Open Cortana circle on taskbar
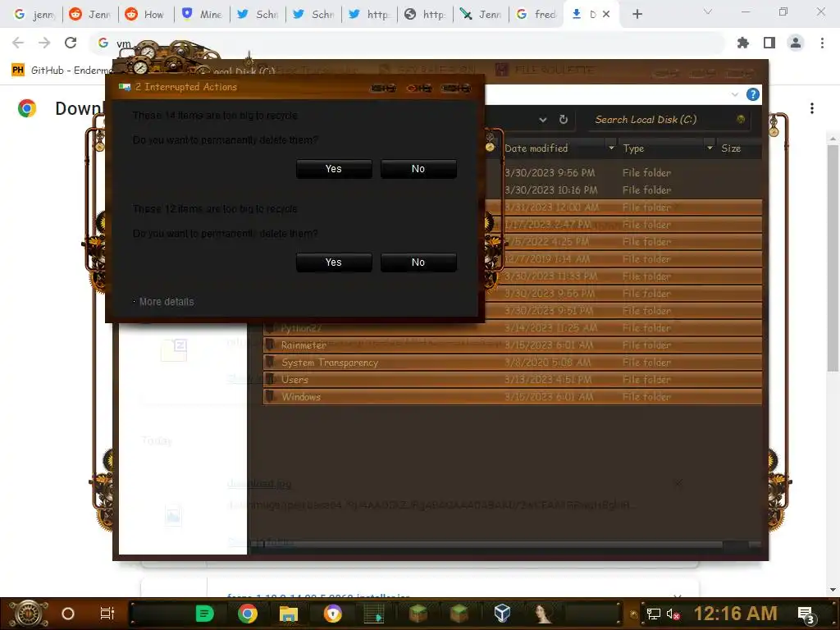Screen dimensions: 840x630 [x=68, y=614]
